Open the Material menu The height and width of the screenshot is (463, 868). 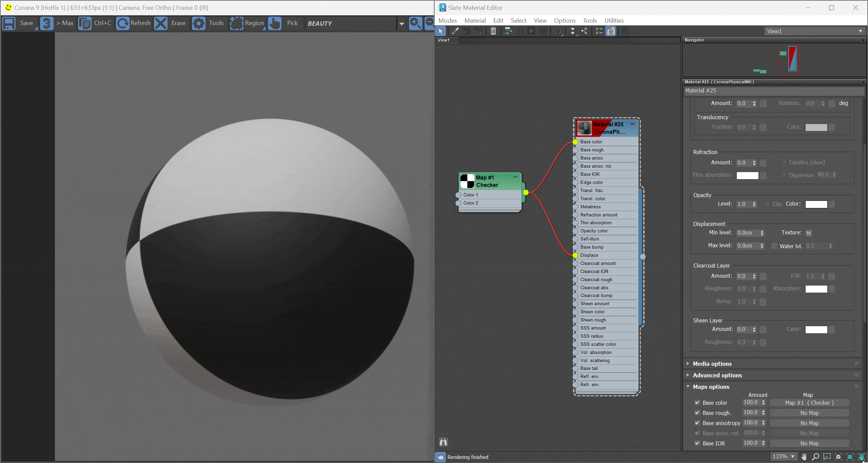475,21
